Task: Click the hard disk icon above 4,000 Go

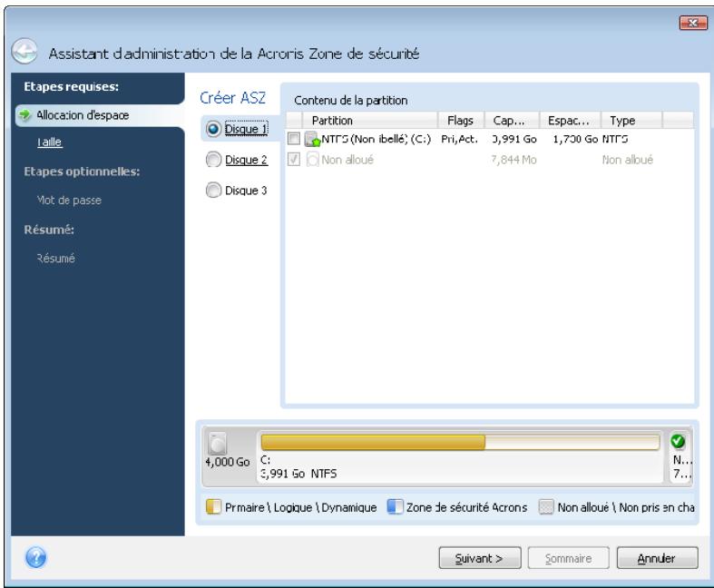Action: tap(218, 443)
